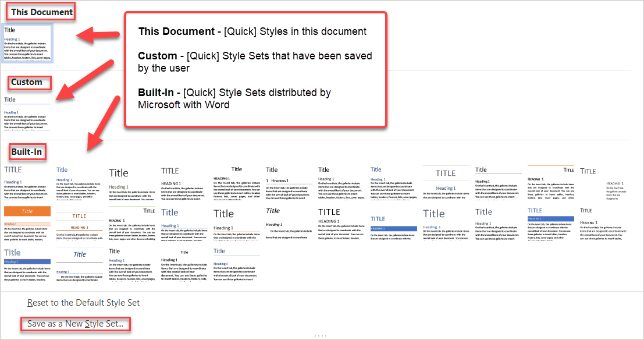Apply the style set with bold italic black Title
This screenshot has height=340, width=644.
289,223
